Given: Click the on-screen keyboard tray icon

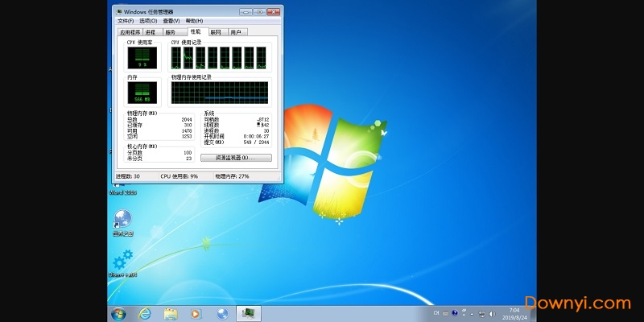Looking at the screenshot, I should (x=446, y=313).
